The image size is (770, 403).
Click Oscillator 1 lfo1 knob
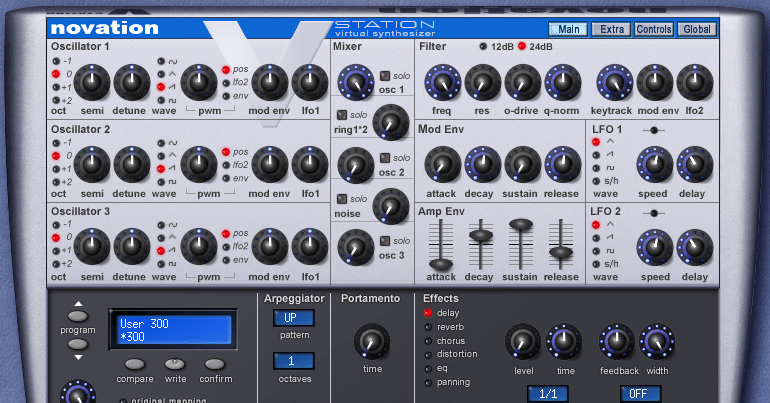coord(310,82)
